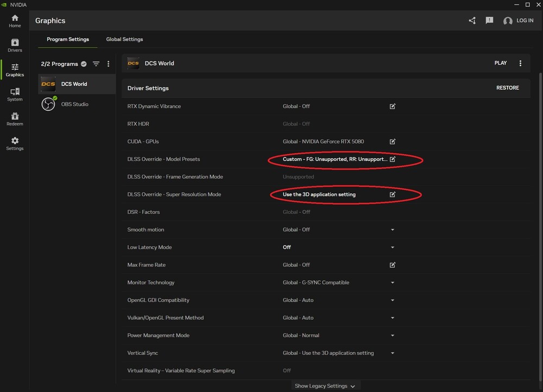Open the Vertical Sync dropdown
The image size is (543, 392).
pyautogui.click(x=393, y=353)
